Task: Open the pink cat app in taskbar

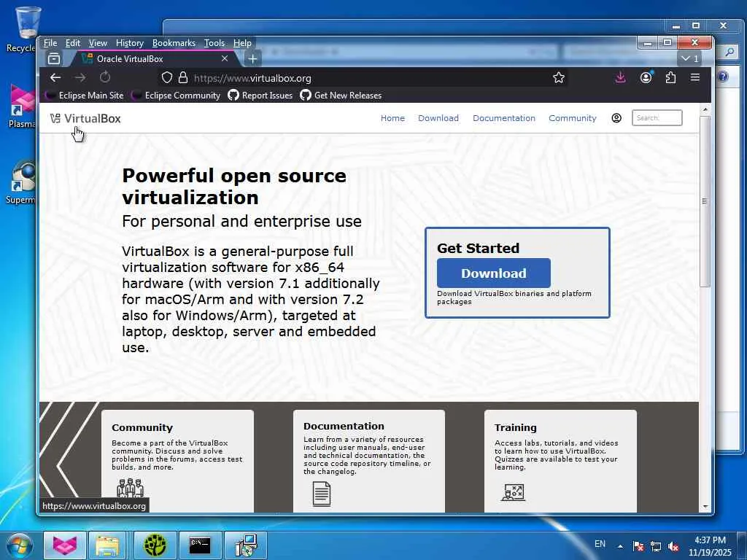Action: [x=65, y=545]
